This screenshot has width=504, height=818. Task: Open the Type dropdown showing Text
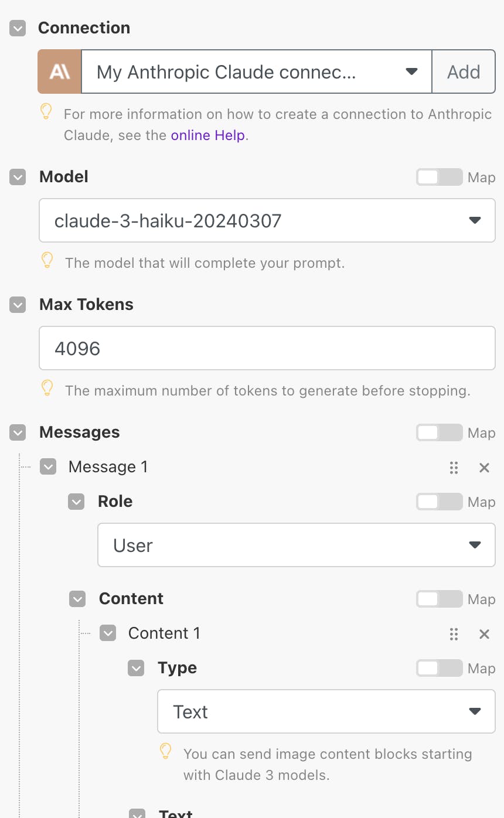[x=326, y=711]
